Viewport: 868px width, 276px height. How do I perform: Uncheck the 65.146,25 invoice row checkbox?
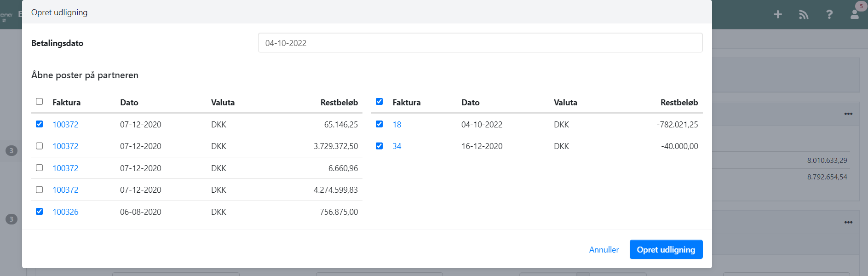pos(40,124)
